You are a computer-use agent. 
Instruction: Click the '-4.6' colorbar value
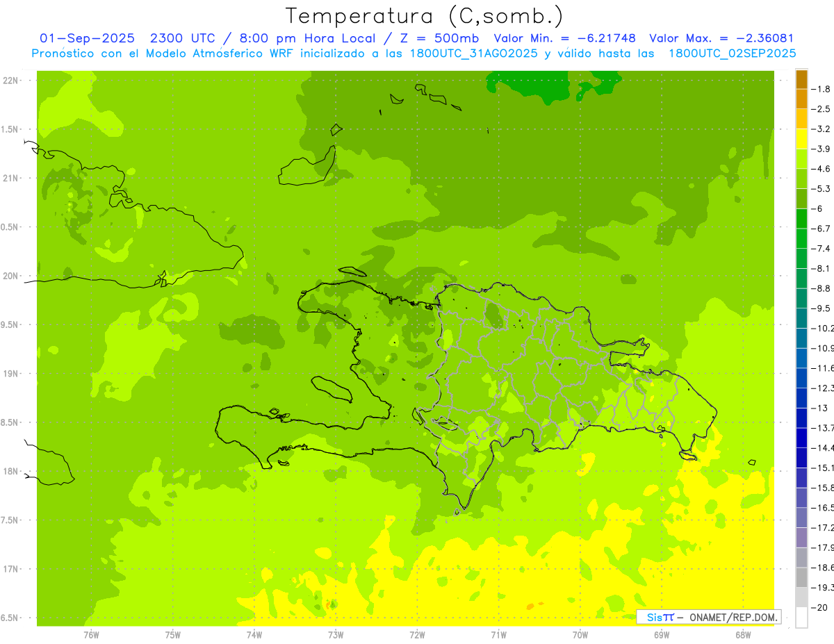point(821,169)
